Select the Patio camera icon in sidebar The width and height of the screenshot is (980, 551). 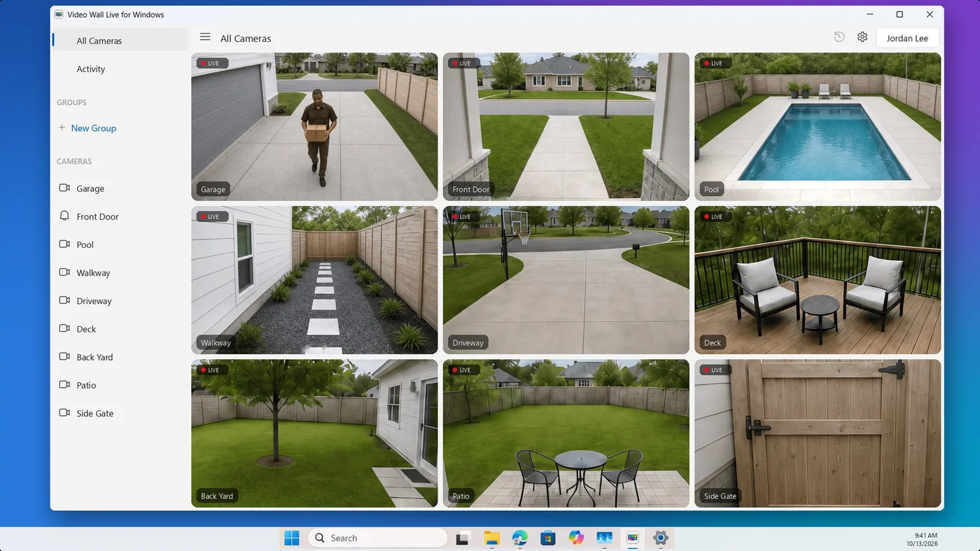[x=64, y=384]
